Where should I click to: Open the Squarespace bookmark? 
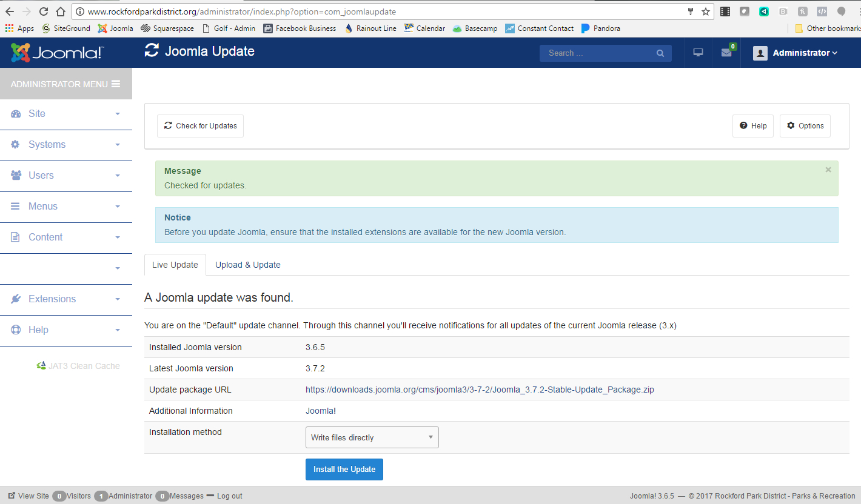coord(167,28)
